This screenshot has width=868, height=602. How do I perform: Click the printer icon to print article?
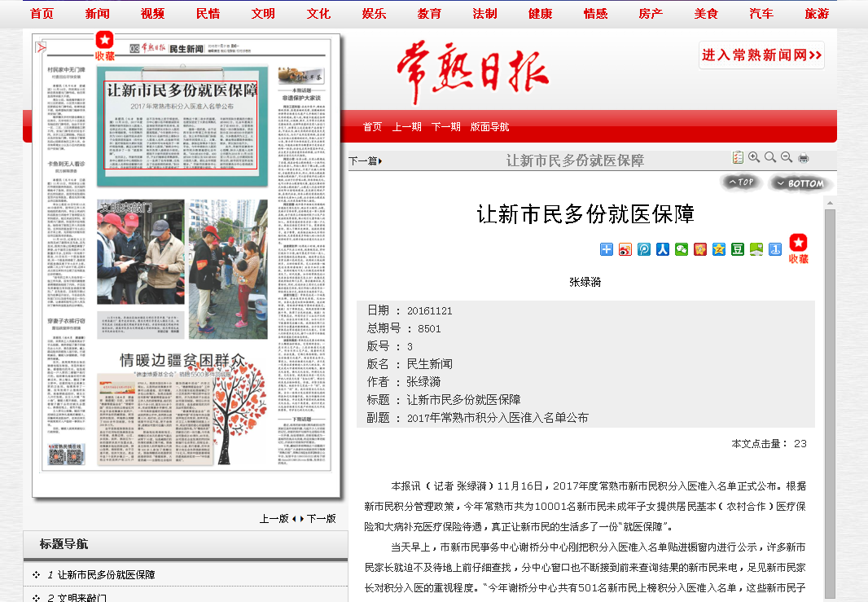(803, 158)
